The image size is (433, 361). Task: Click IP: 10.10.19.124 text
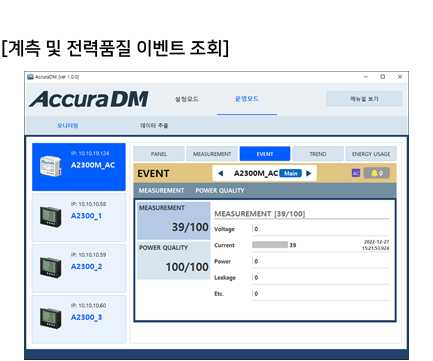pos(90,153)
